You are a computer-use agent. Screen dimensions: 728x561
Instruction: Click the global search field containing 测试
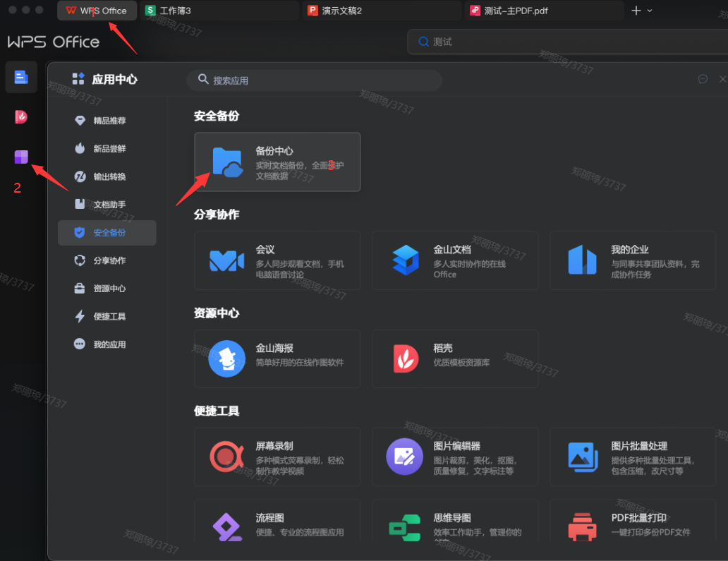[x=567, y=42]
